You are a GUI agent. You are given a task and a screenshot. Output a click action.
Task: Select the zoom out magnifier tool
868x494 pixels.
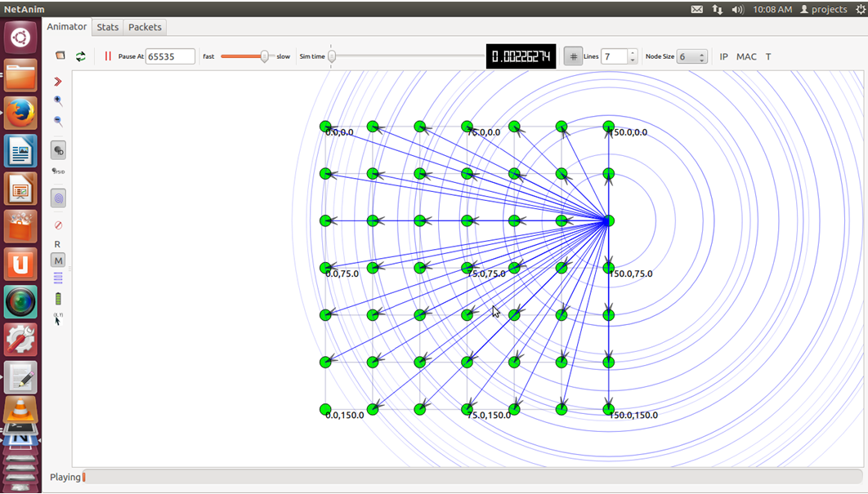point(58,119)
